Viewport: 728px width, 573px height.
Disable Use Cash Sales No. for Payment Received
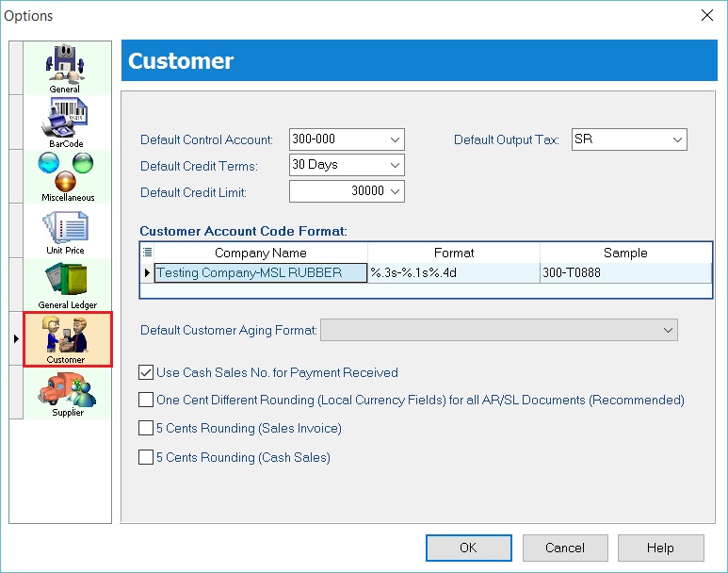146,372
